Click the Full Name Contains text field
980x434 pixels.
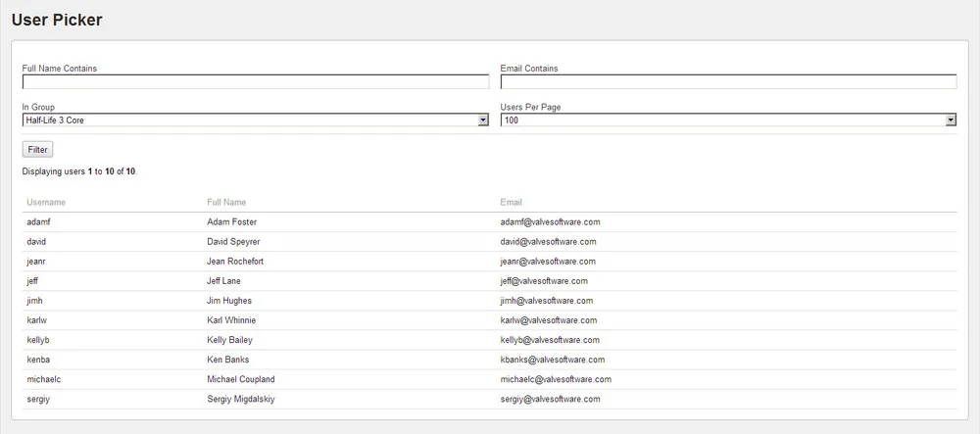click(x=255, y=82)
